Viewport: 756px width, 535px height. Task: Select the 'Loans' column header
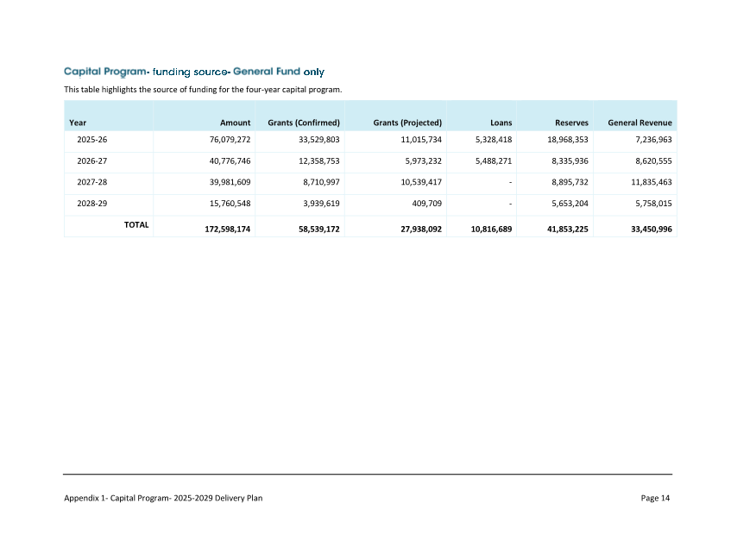[x=501, y=123]
